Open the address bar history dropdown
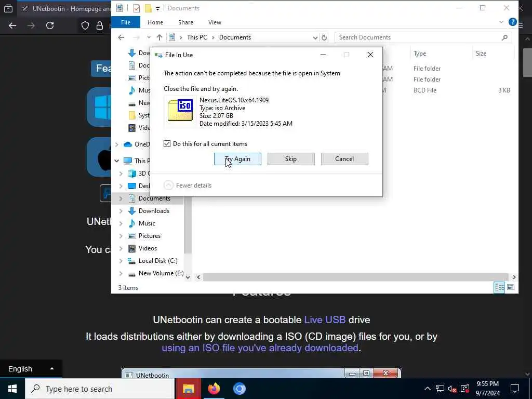 point(315,37)
